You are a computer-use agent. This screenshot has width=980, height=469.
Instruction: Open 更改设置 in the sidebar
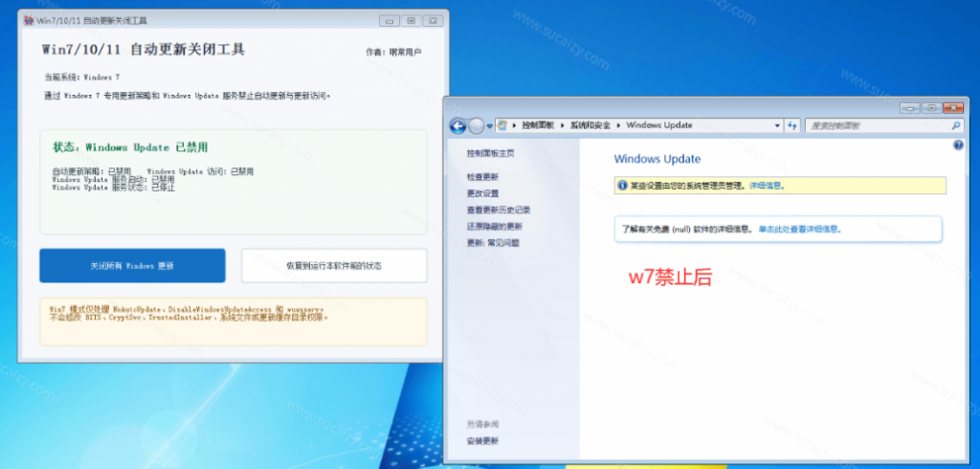tap(482, 193)
